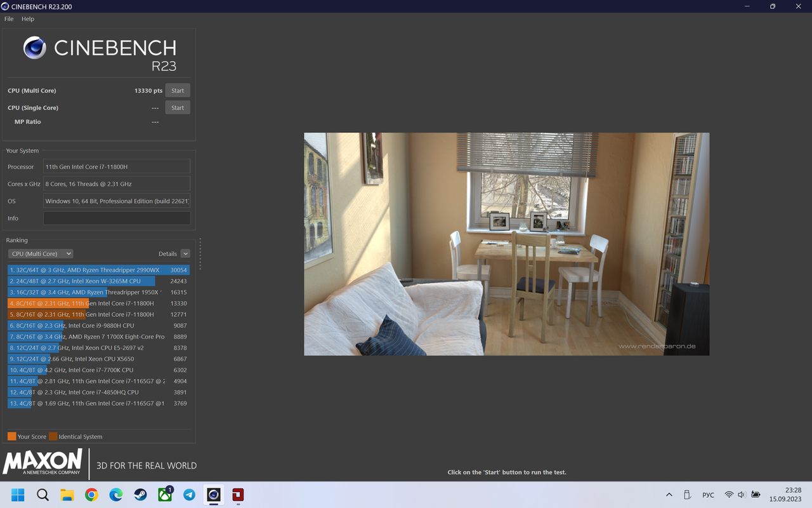This screenshot has width=812, height=508.
Task: Open the Help menu
Action: pyautogui.click(x=28, y=19)
